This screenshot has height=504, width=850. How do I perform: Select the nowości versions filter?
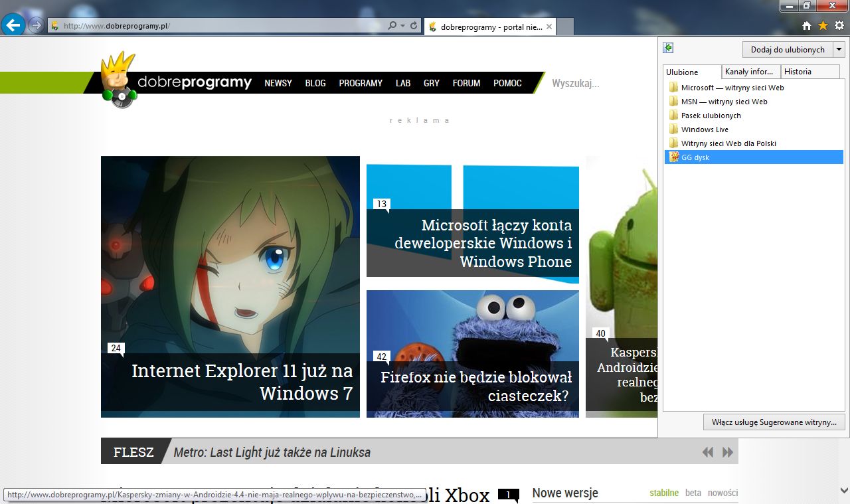722,493
